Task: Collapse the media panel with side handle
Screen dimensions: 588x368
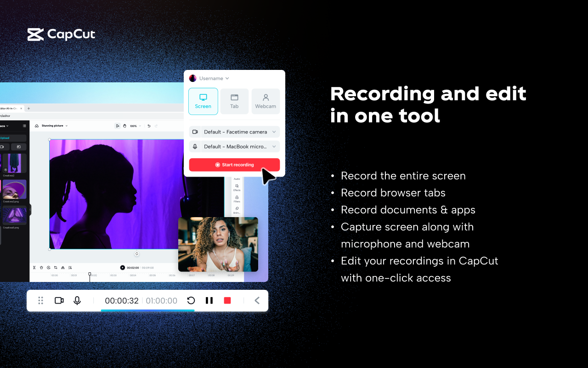Action: (x=30, y=210)
